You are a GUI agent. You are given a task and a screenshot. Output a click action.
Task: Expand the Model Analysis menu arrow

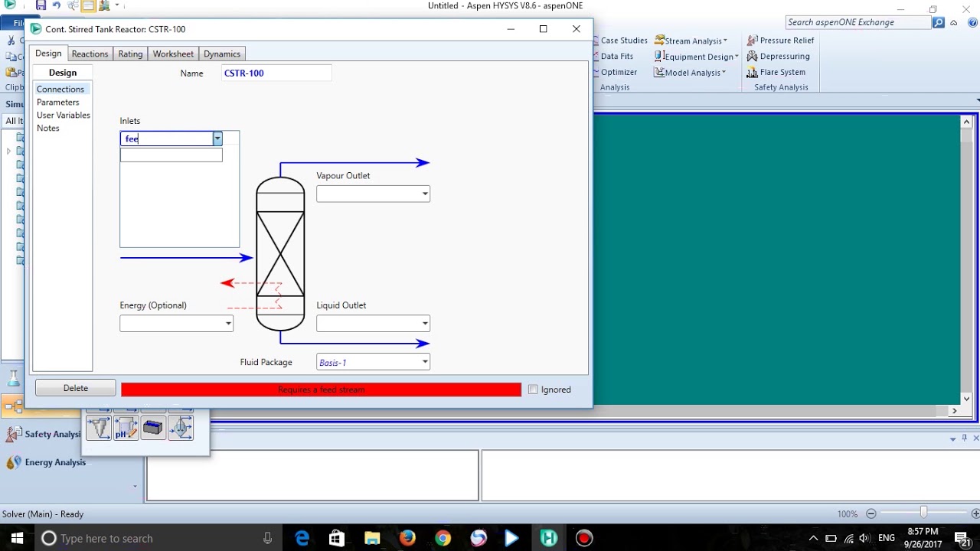724,73
